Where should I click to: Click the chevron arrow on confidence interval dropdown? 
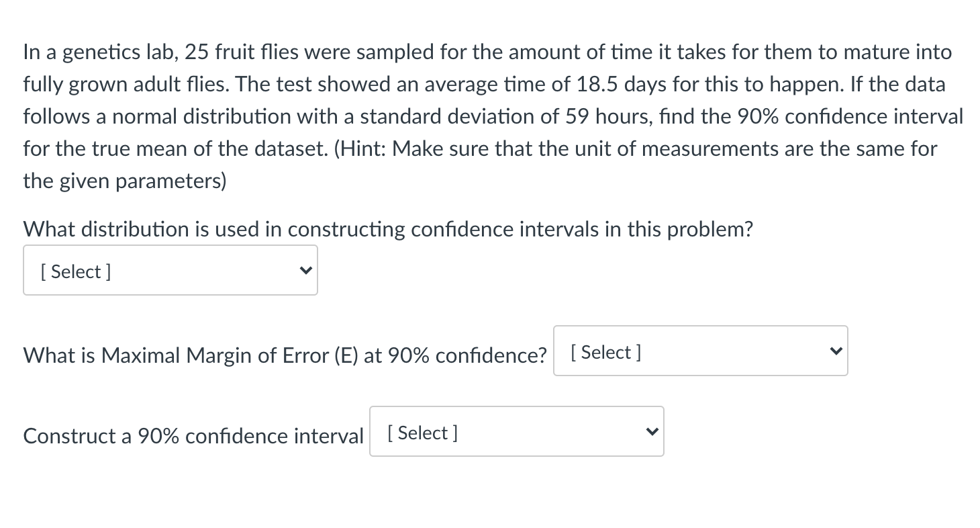[x=652, y=431]
